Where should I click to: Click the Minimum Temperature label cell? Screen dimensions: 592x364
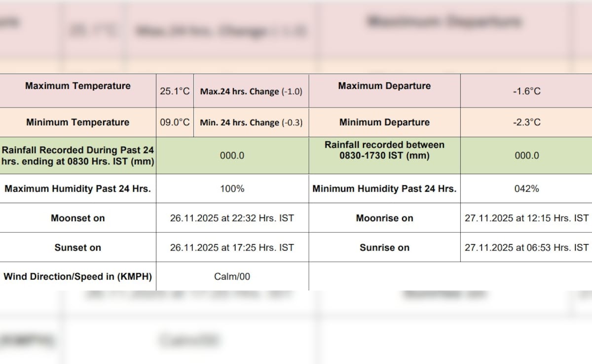[77, 122]
